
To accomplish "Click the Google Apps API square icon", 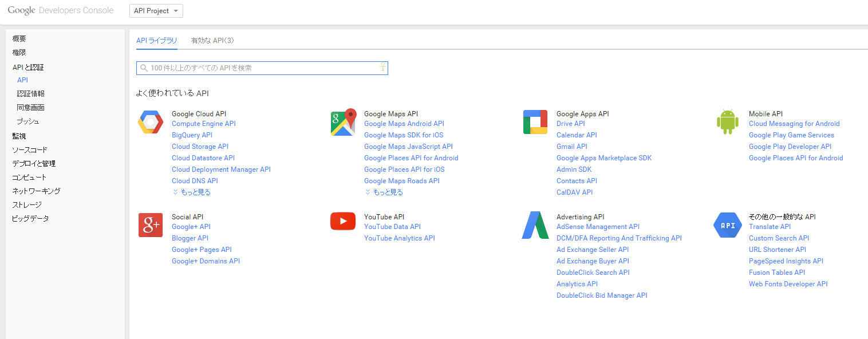I will click(x=535, y=122).
